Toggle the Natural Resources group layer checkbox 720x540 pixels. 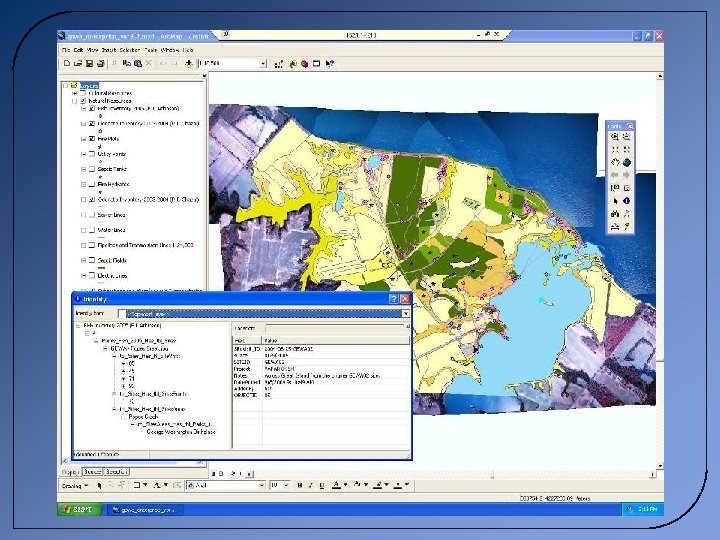click(x=83, y=101)
